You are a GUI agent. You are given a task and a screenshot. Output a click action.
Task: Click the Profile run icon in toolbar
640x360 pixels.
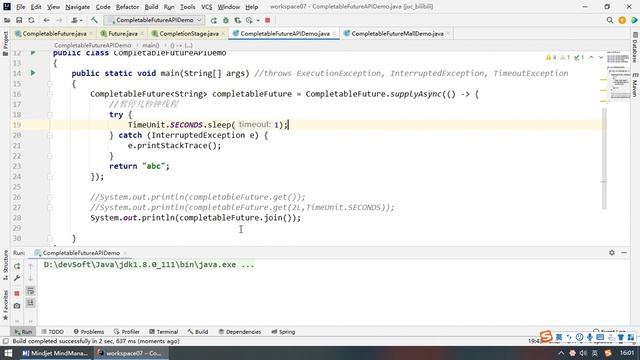point(249,20)
